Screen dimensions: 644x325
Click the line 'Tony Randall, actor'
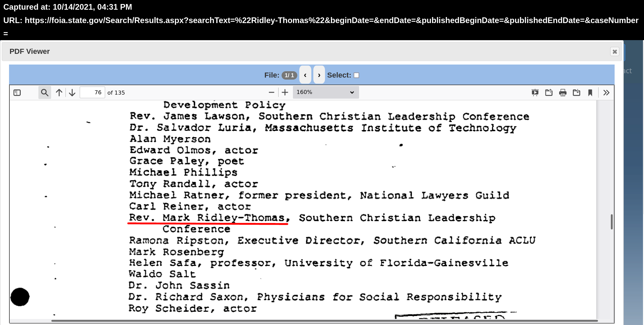pos(194,184)
